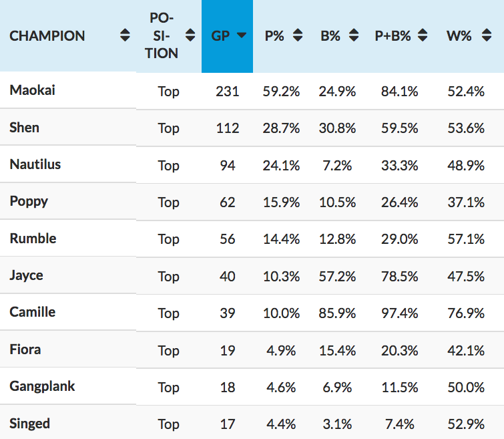Click sort arrows beside POSITION header
Screen dimensions: 504x439
coord(190,36)
